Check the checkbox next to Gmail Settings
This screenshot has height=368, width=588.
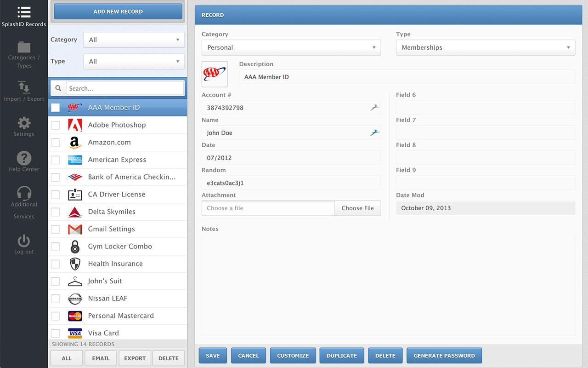(55, 229)
